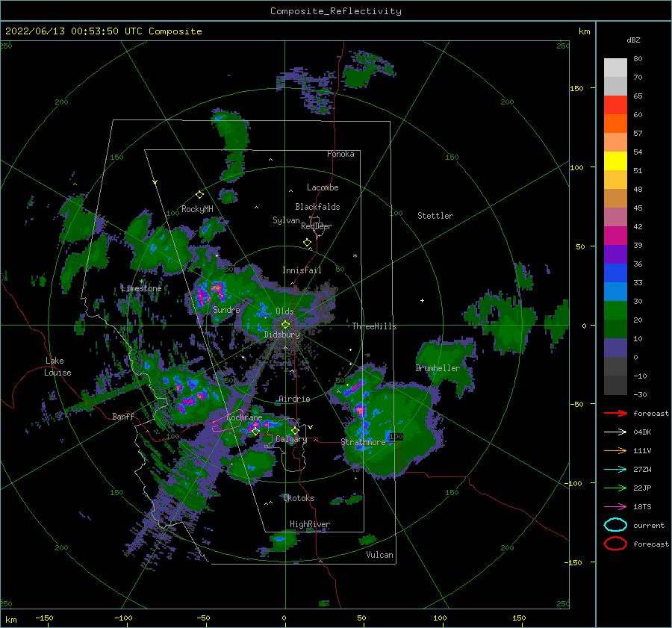672x628 pixels.
Task: Click the 65 dBZ red color swatch
Action: pos(615,105)
